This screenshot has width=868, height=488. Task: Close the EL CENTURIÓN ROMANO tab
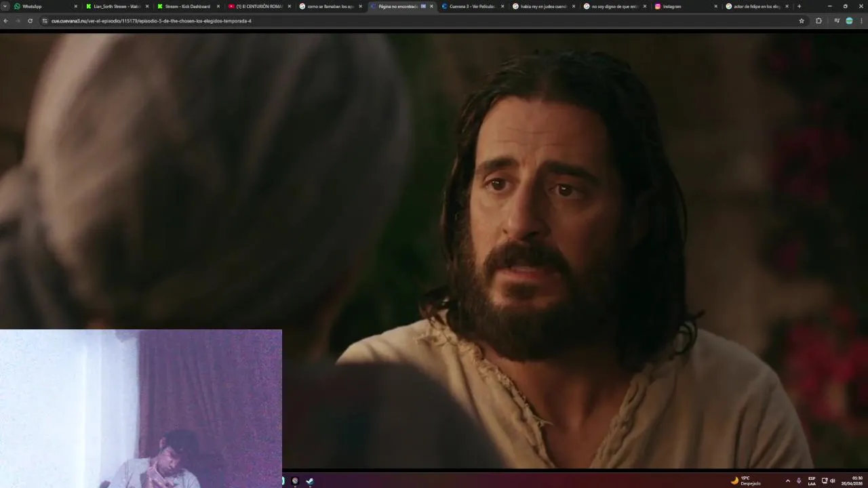tap(290, 6)
